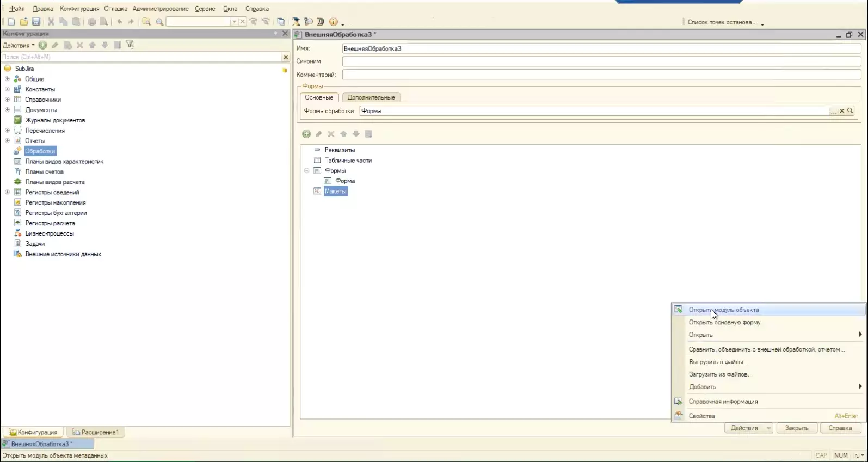Clear the Форма обработки field with X
Screen dimensions: 868x462
coord(842,111)
